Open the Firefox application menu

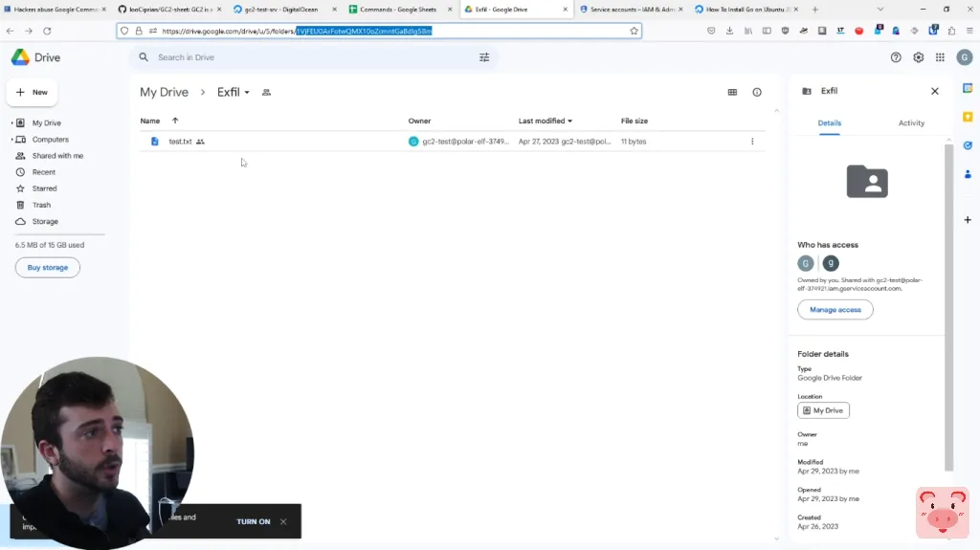tap(969, 31)
